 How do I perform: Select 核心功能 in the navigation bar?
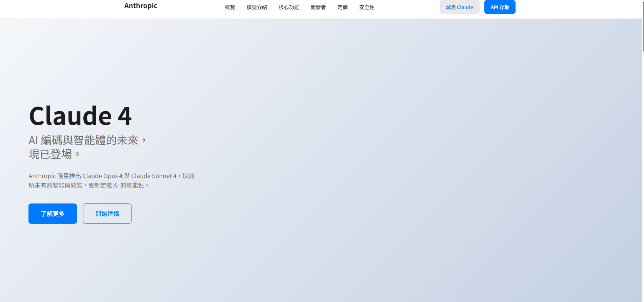click(289, 7)
